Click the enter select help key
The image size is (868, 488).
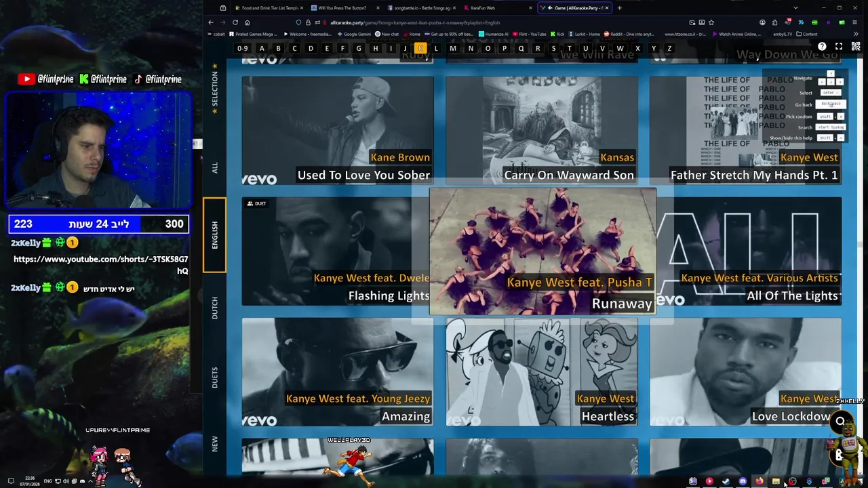click(831, 92)
